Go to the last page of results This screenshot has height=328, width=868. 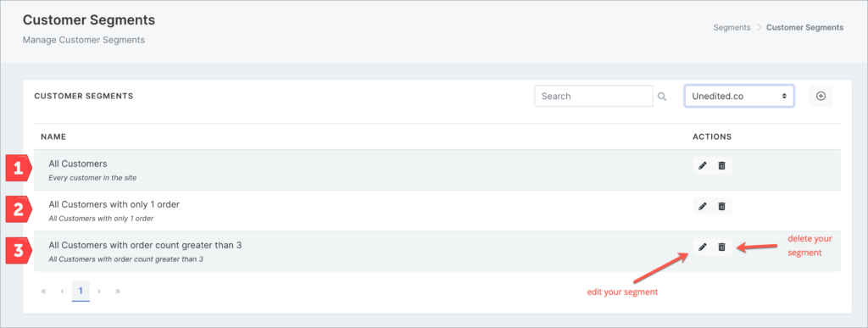pos(118,291)
